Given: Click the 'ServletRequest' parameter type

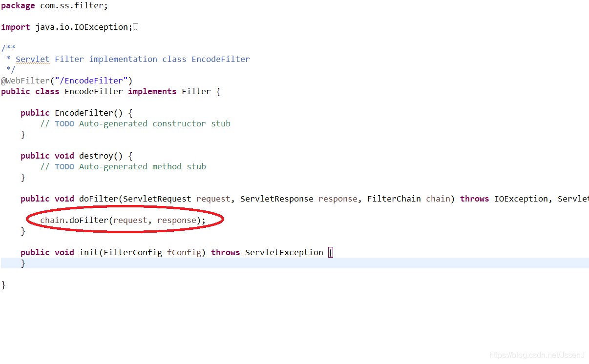Looking at the screenshot, I should pos(157,199).
